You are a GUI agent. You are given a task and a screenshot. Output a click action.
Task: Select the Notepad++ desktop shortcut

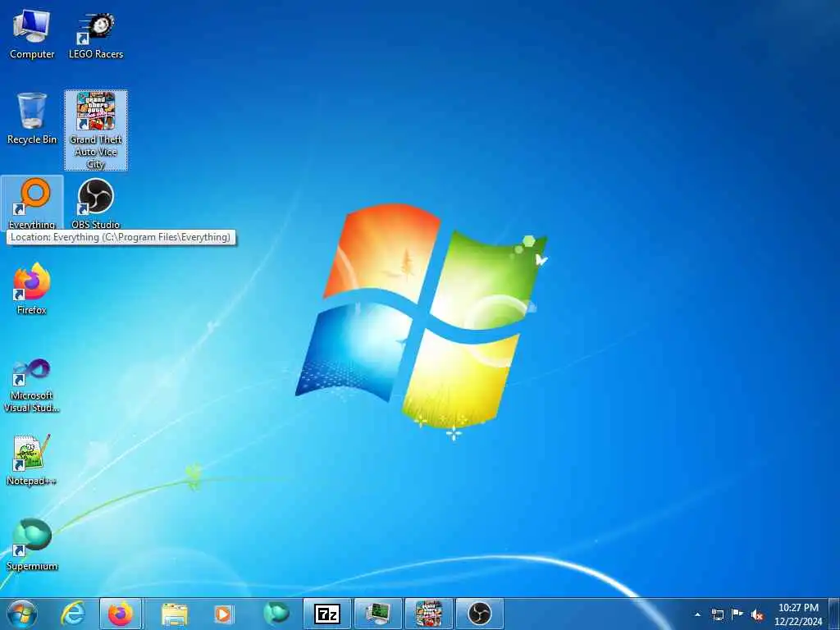(x=32, y=461)
